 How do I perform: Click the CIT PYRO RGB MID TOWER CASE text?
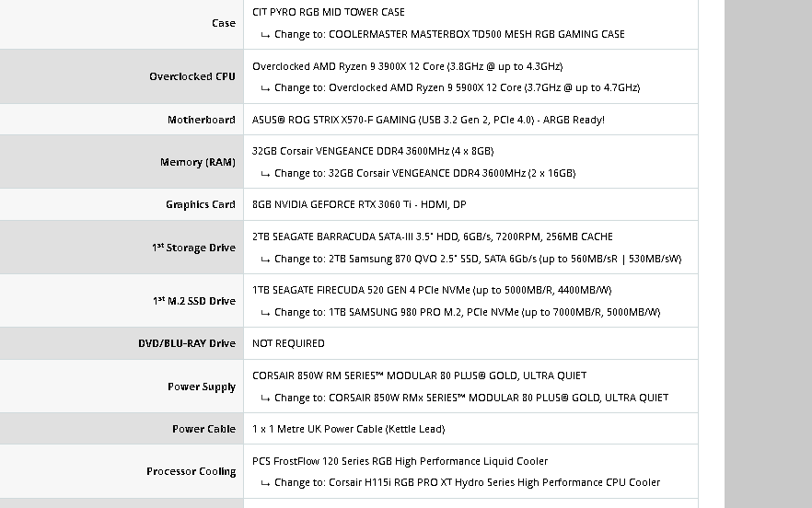pos(329,12)
